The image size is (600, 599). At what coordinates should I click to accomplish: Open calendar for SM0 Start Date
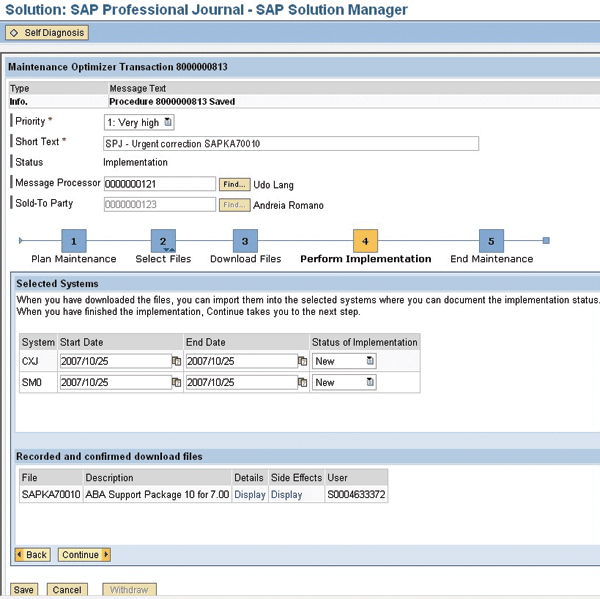(x=176, y=382)
